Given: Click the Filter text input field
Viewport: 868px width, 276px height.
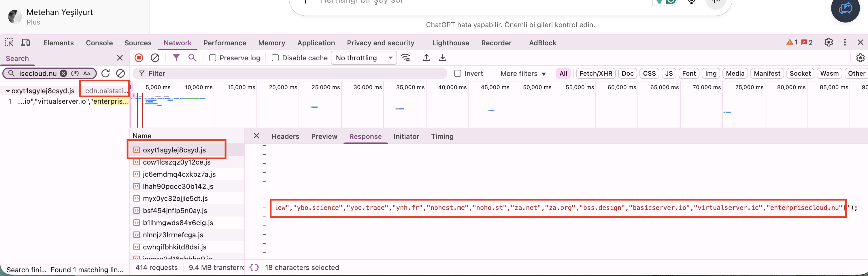Looking at the screenshot, I should (x=290, y=74).
